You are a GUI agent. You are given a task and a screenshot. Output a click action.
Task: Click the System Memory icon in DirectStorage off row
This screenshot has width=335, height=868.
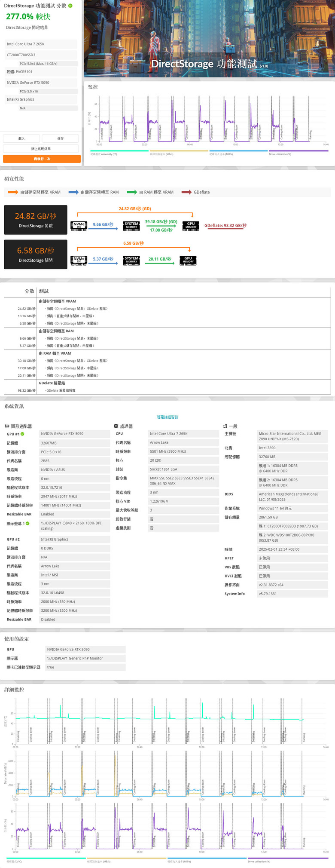pos(131,260)
